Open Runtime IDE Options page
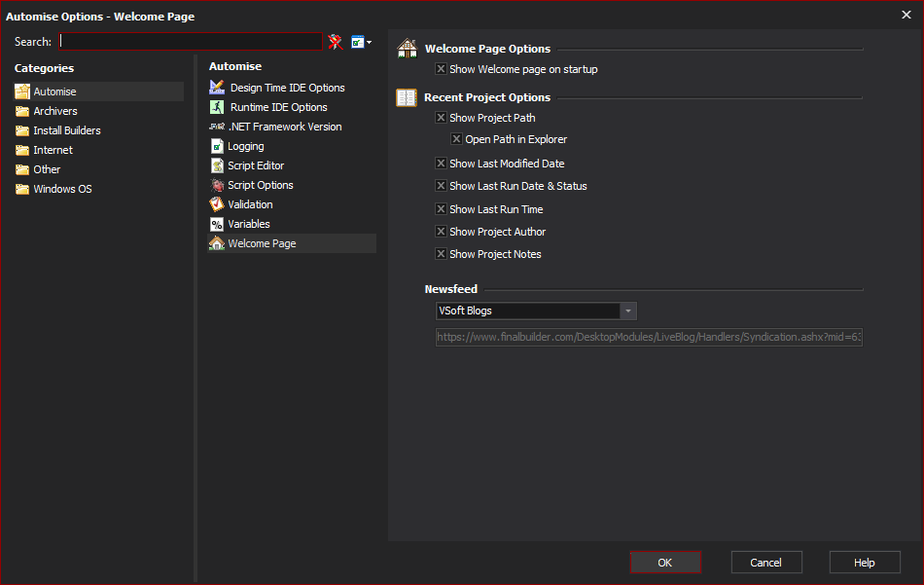 (x=279, y=107)
